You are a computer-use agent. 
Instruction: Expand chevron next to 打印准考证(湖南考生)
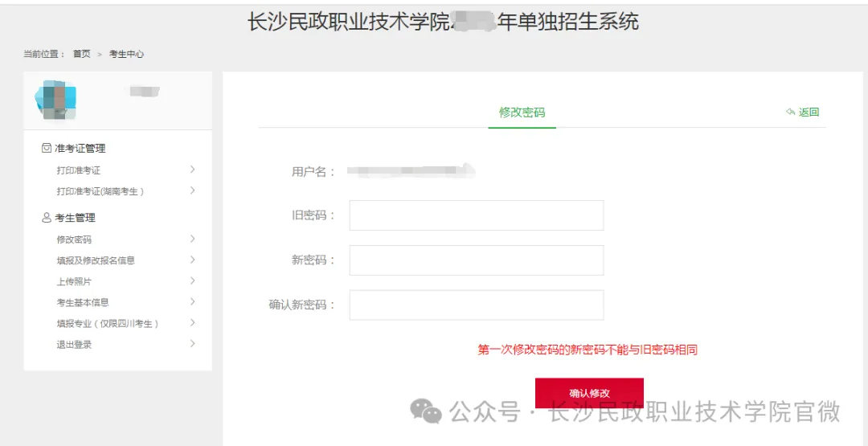click(x=193, y=190)
